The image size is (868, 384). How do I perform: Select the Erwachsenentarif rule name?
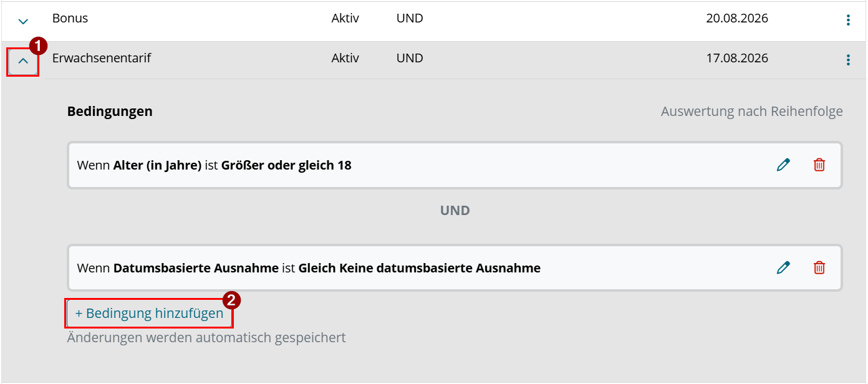[102, 58]
